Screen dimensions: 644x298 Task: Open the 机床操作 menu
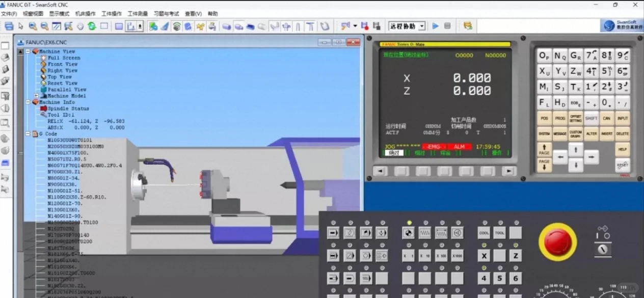[85, 14]
